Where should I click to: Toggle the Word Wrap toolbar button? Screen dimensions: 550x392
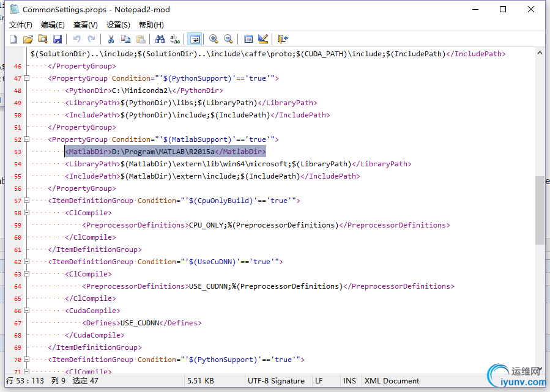click(x=195, y=39)
